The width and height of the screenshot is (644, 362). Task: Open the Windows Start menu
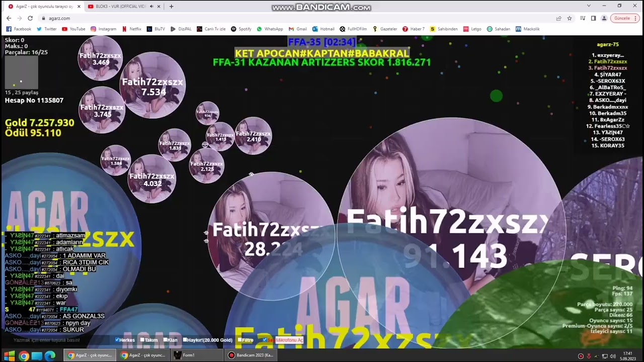[9, 355]
